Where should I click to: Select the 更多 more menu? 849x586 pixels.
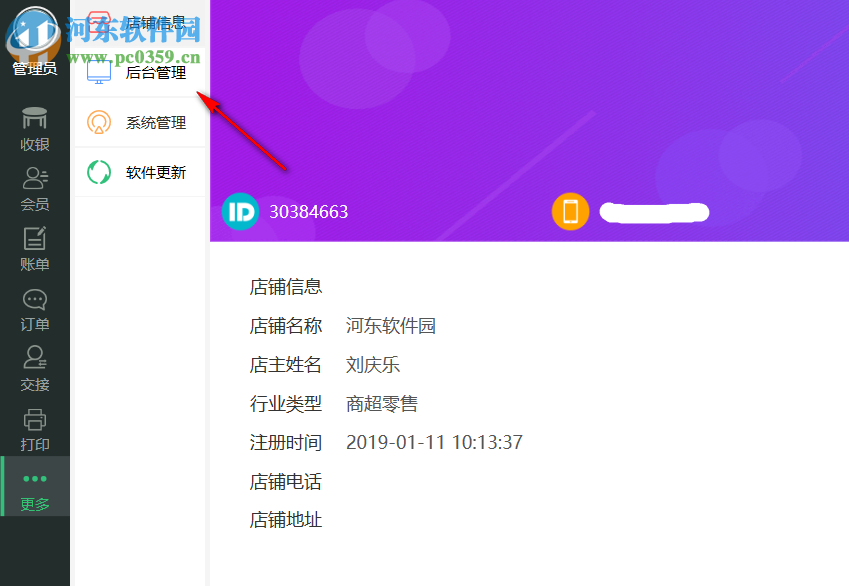pos(35,486)
